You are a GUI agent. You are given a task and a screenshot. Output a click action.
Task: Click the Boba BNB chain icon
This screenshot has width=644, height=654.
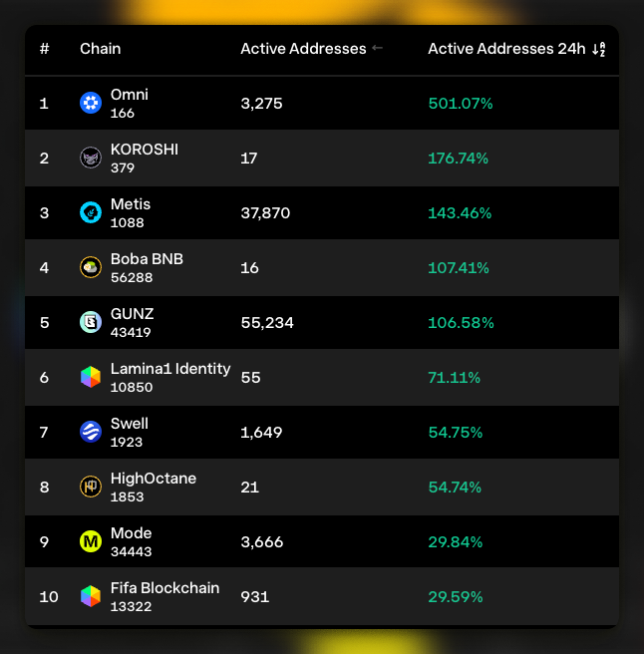[91, 267]
